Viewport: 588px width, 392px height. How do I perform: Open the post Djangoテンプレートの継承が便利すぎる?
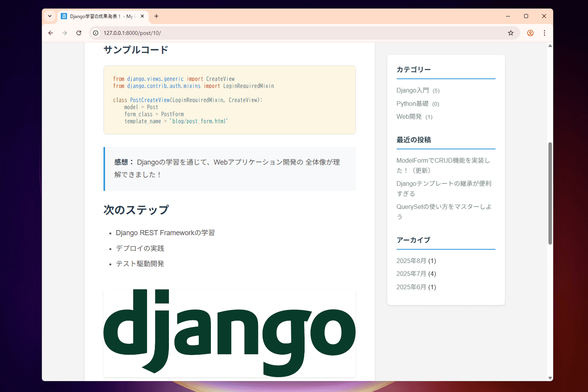pyautogui.click(x=444, y=189)
